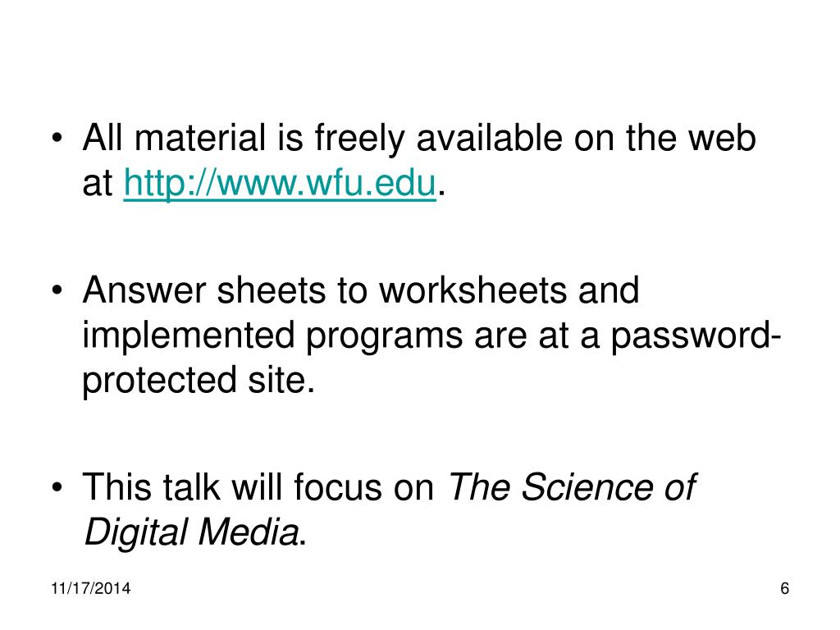The width and height of the screenshot is (840, 630).
Task: Click the text 'protected site.'
Action: [x=199, y=381]
